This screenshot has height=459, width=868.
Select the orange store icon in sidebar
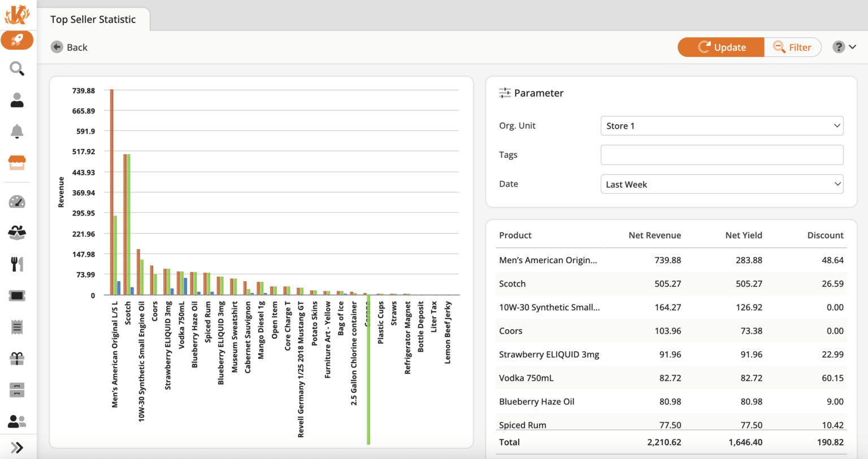(17, 163)
